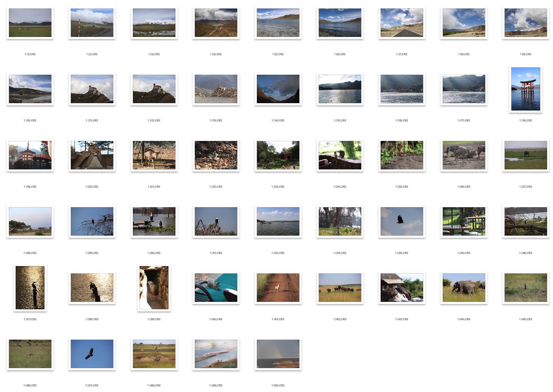
Task: Click the jackal on dirt road thumbnail
Action: click(278, 287)
